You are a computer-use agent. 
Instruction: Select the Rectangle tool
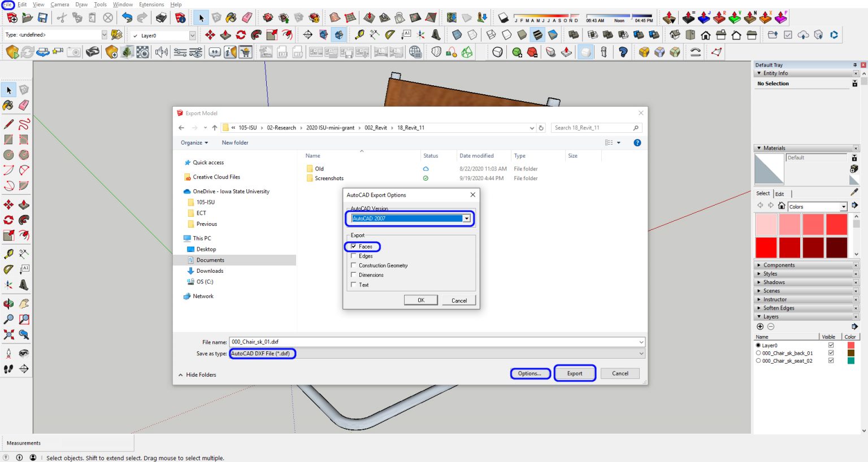coord(8,139)
